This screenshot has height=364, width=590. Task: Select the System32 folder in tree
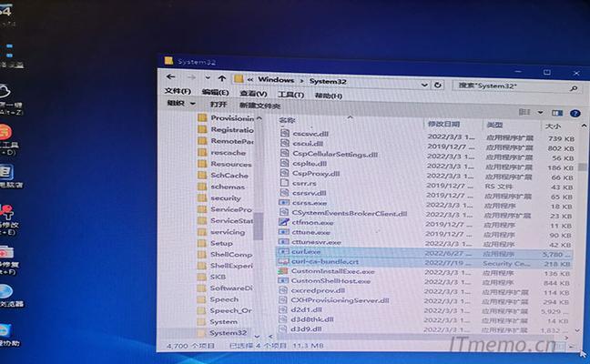point(222,333)
